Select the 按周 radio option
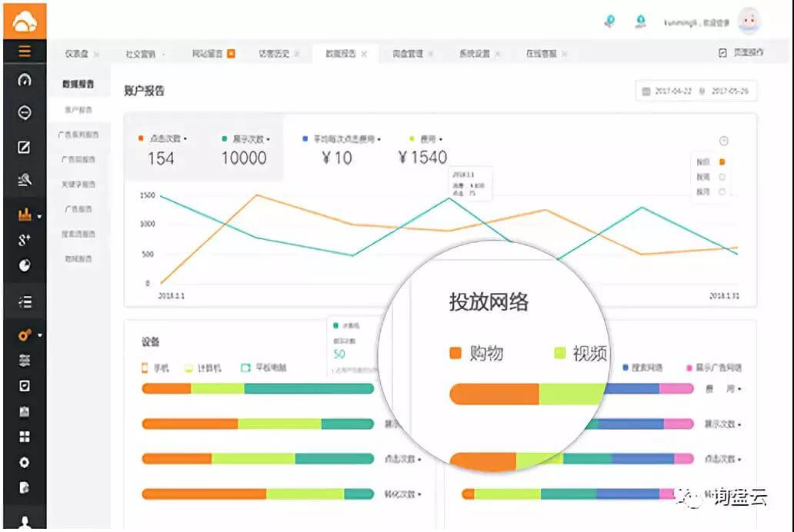 click(722, 177)
